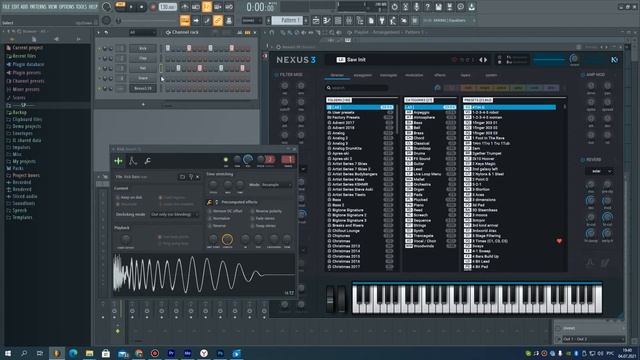
Task: Enable Normalize precomputed effect
Action: (219, 218)
